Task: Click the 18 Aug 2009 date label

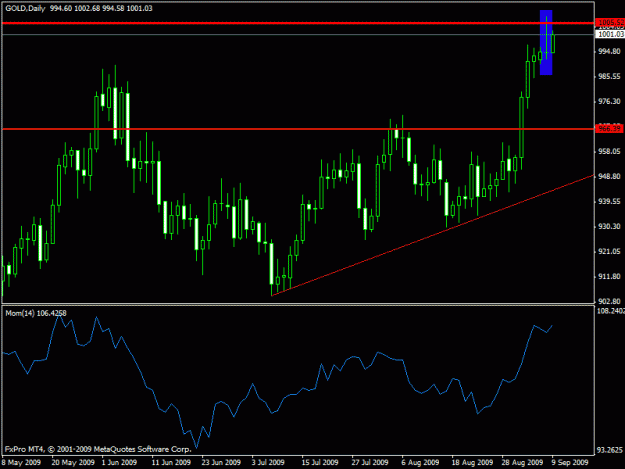Action: point(472,462)
